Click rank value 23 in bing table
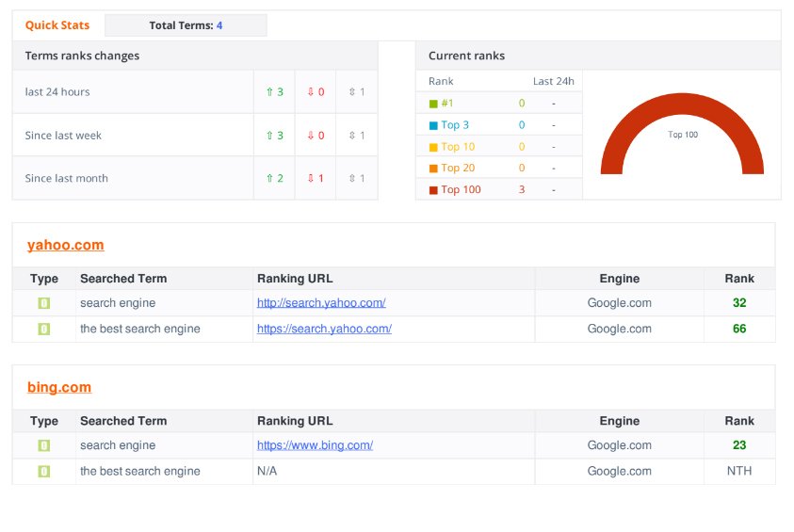This screenshot has width=794, height=532. pos(739,445)
